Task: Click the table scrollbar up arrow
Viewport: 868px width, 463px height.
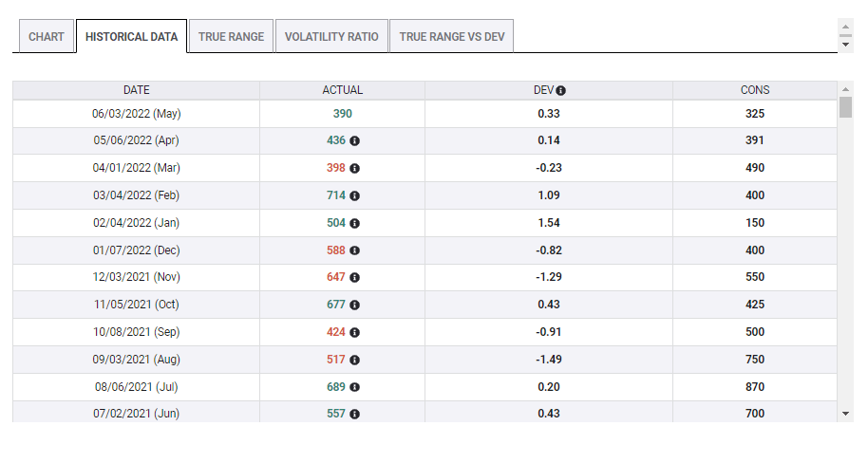Action: pyautogui.click(x=845, y=89)
